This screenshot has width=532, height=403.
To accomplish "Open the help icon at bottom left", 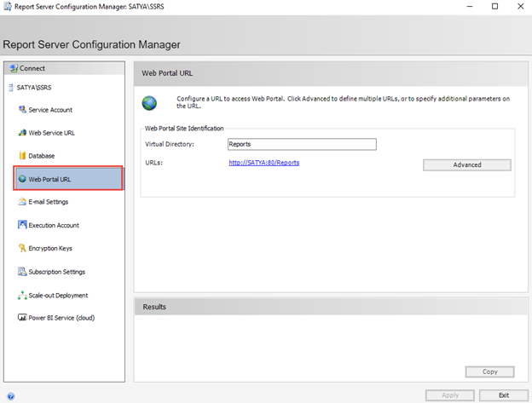I will [x=10, y=395].
